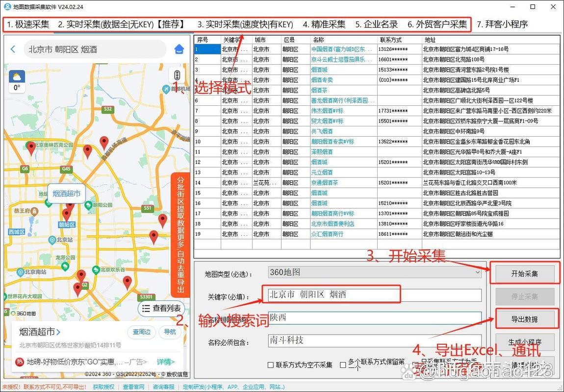Click the 北京欢乐谷 map icon
The image size is (564, 392).
(96, 269)
